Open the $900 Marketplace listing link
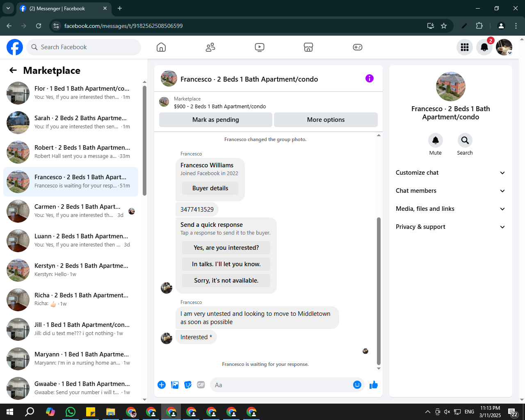This screenshot has width=525, height=420. tap(220, 106)
